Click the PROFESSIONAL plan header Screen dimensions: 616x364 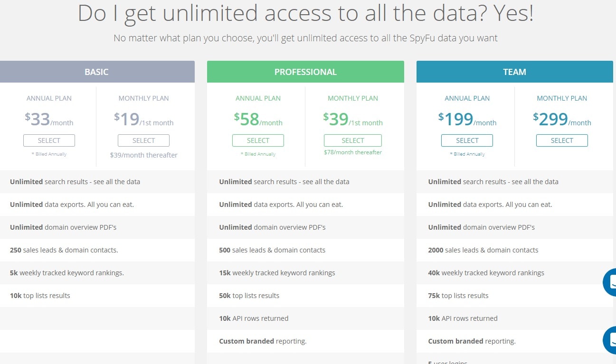click(x=305, y=72)
